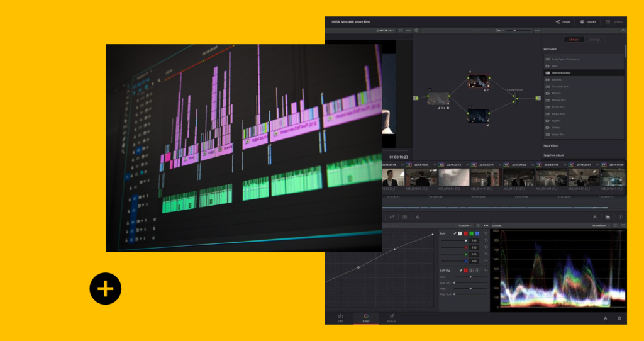Image resolution: width=644 pixels, height=341 pixels.
Task: Click the scopes layout icon beside the Waveform dropdown
Action: (x=615, y=226)
